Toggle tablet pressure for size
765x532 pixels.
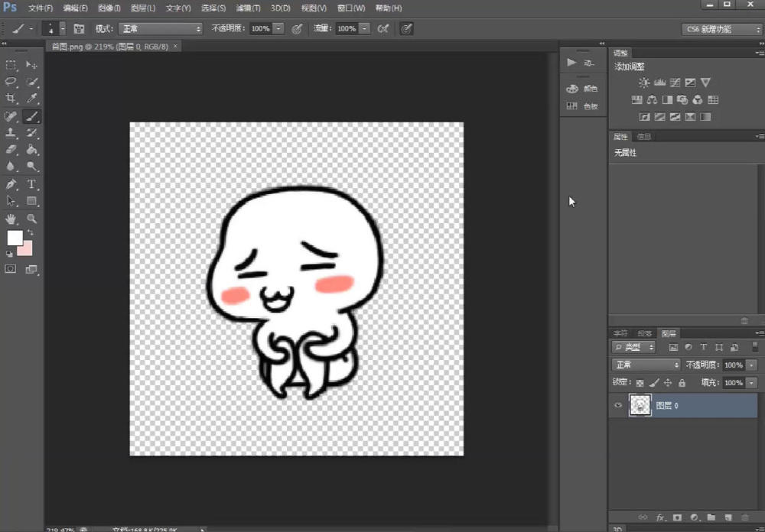pos(406,29)
